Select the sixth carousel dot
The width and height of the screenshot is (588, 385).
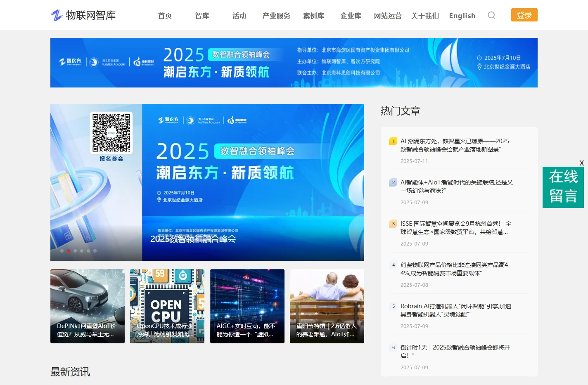point(95,251)
